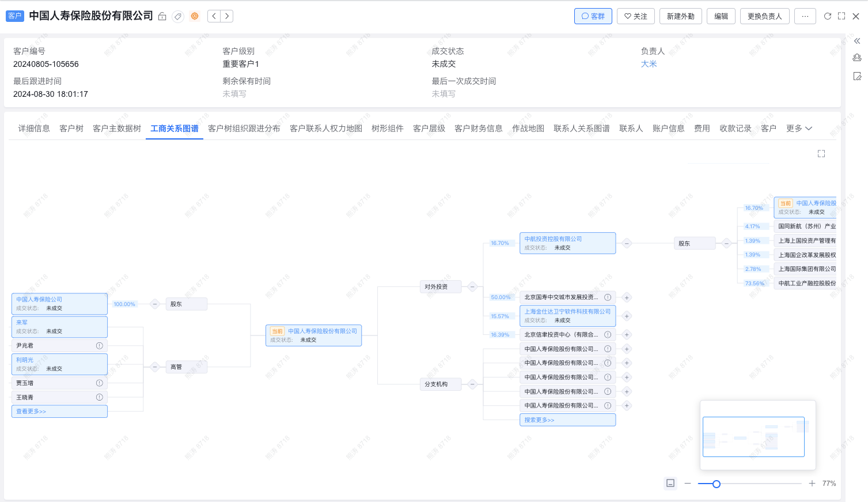Screen dimensions: 868x502
Task: Open the 更多 tabs dropdown
Action: (x=799, y=129)
